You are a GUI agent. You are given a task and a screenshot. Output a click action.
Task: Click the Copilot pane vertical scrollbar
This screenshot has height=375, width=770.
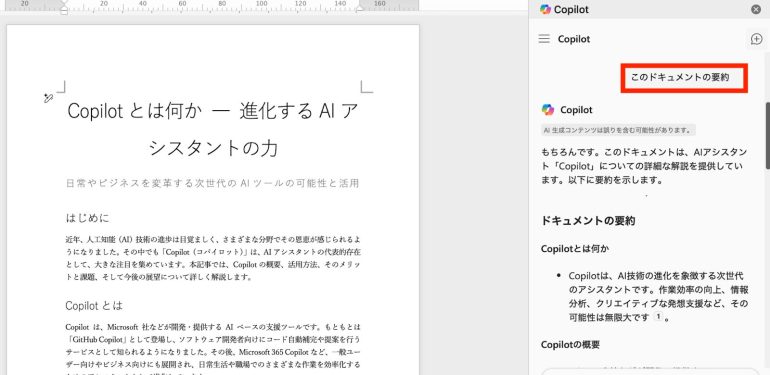(767, 136)
